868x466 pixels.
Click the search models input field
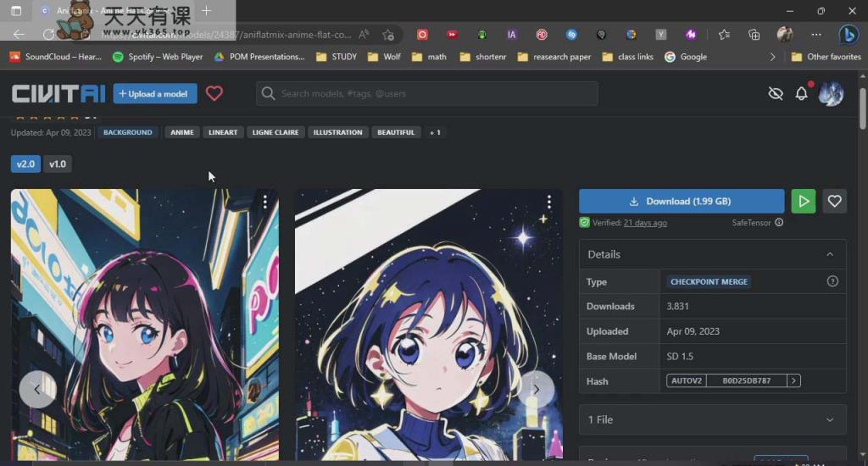[427, 93]
